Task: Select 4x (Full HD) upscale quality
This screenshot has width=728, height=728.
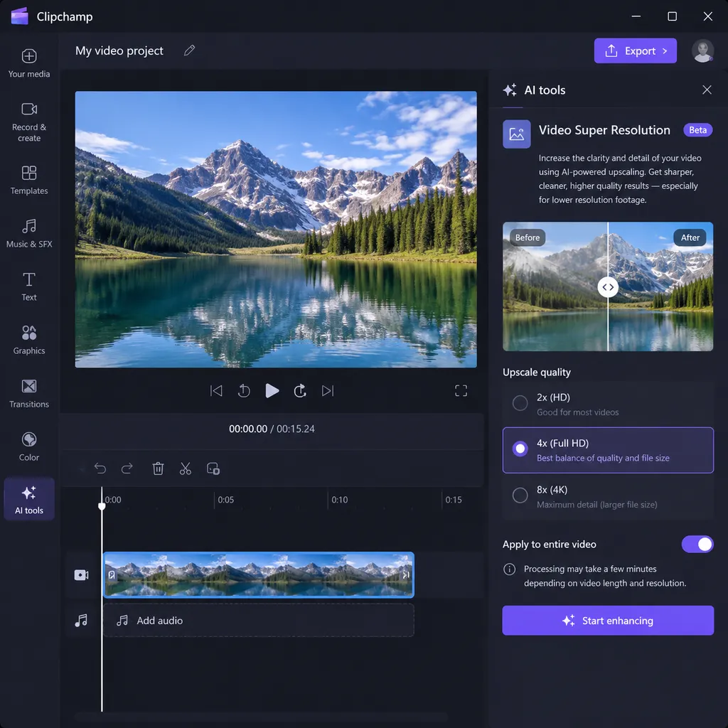Action: 608,450
